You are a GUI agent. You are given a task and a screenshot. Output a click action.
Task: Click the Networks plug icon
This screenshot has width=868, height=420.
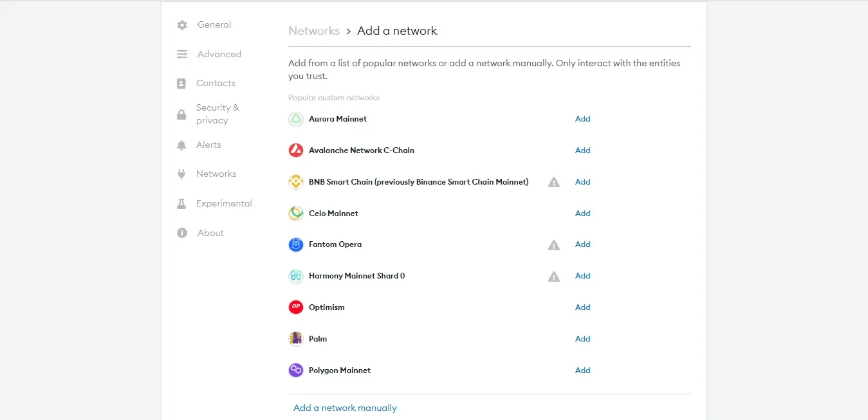pos(181,174)
